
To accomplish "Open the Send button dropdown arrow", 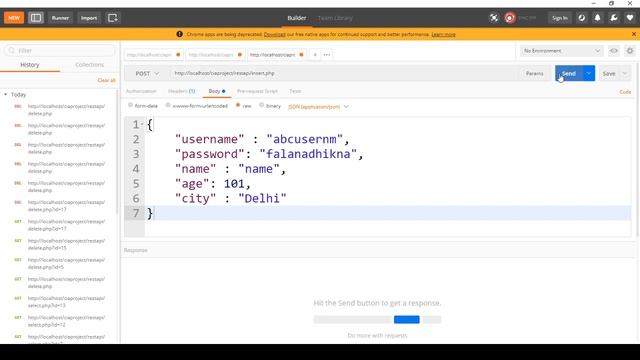I will pyautogui.click(x=589, y=73).
